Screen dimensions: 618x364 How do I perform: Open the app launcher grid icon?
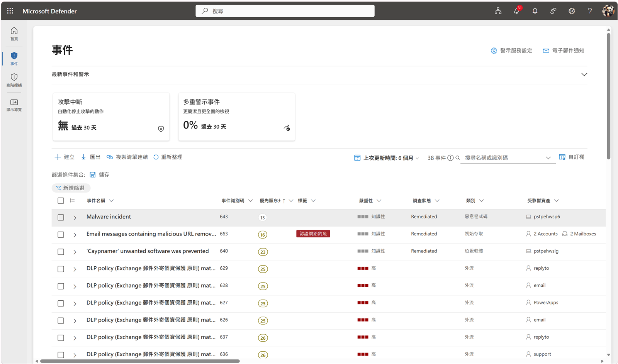click(x=10, y=11)
